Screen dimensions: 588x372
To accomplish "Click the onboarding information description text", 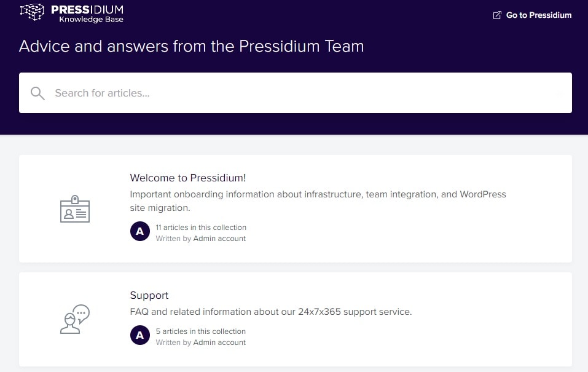I will [x=318, y=201].
